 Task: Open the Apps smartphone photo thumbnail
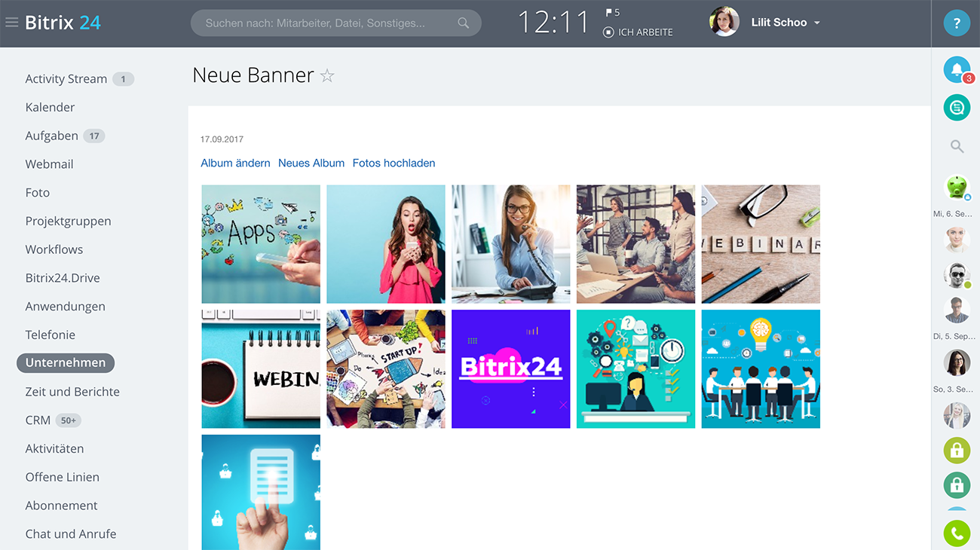(261, 244)
